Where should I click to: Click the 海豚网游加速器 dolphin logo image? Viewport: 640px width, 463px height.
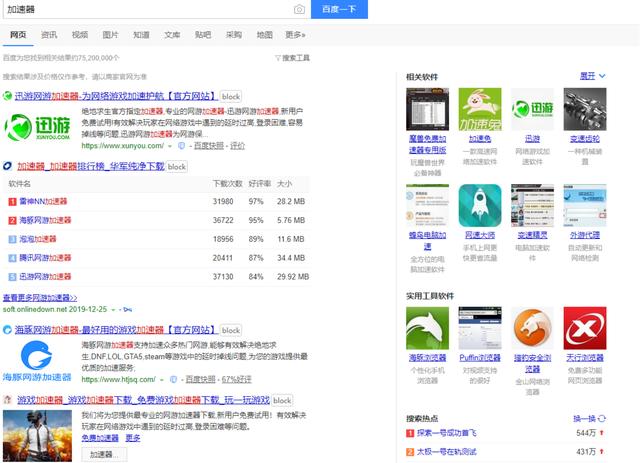click(x=37, y=361)
